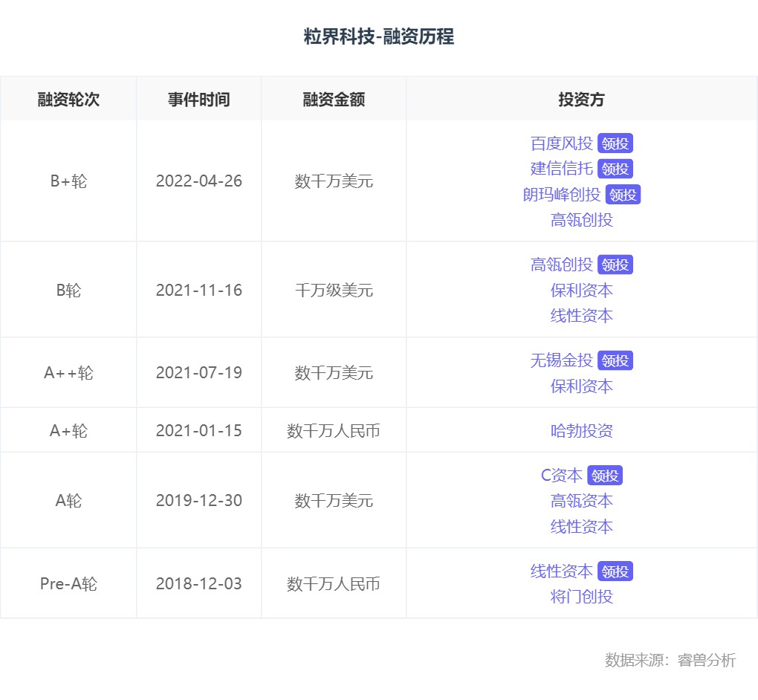The height and width of the screenshot is (700, 758).
Task: Select the date 2018-12-03
Action: click(x=198, y=584)
